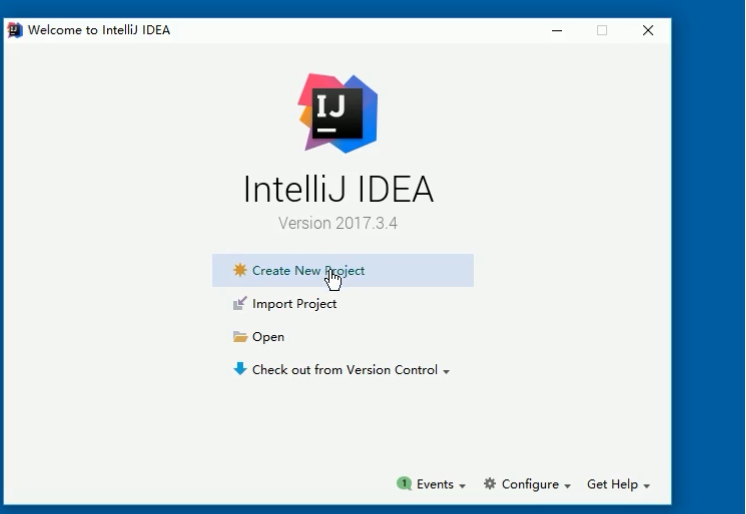The image size is (746, 514).
Task: Click the Import Project arrow icon
Action: (240, 303)
